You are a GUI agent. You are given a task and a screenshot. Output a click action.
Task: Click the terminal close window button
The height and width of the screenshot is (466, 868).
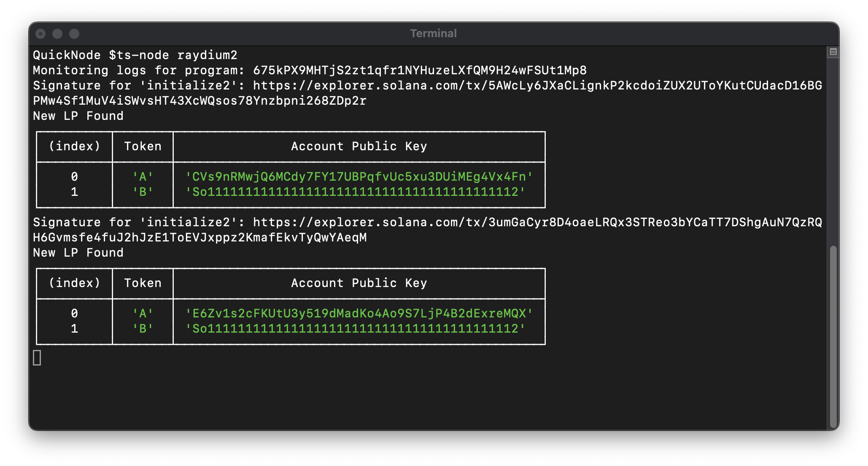click(x=40, y=34)
